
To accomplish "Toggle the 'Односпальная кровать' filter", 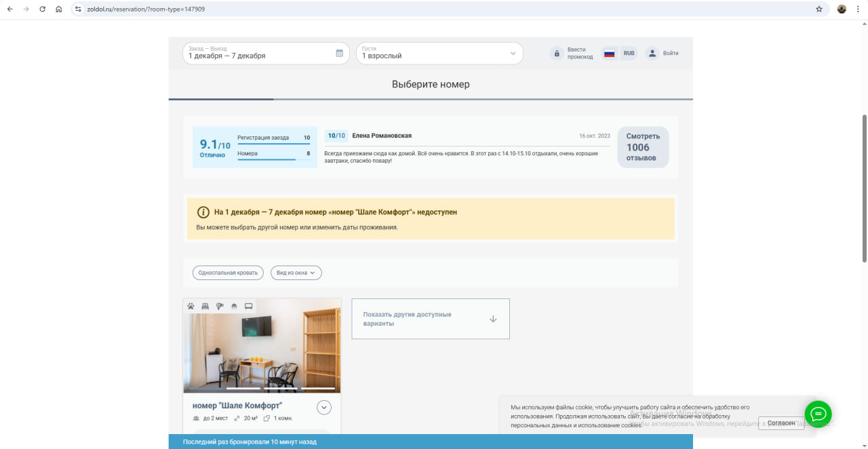I will tap(228, 273).
